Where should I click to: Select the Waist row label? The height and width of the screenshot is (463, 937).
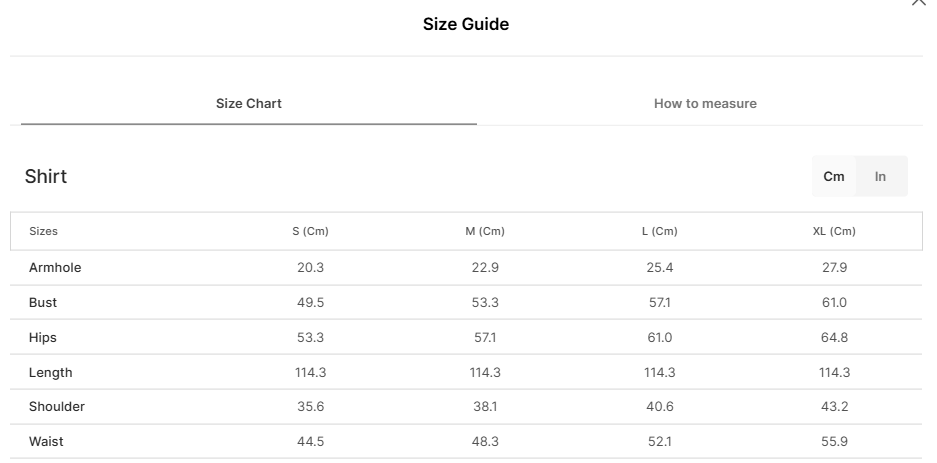tap(46, 442)
